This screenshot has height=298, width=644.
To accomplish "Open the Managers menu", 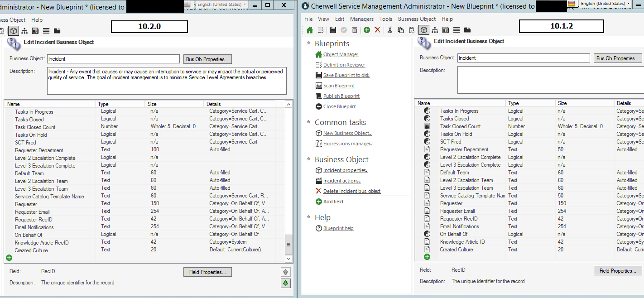I will [x=362, y=19].
